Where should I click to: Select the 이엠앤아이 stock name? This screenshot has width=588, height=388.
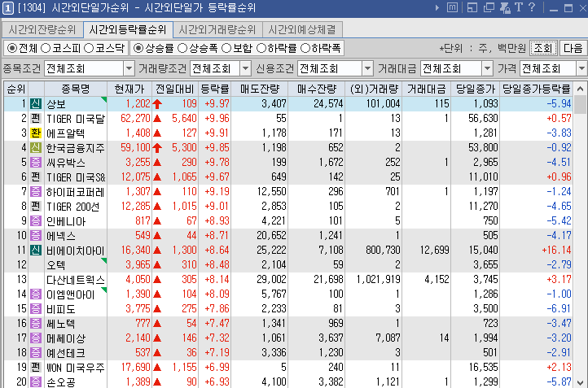(x=71, y=294)
